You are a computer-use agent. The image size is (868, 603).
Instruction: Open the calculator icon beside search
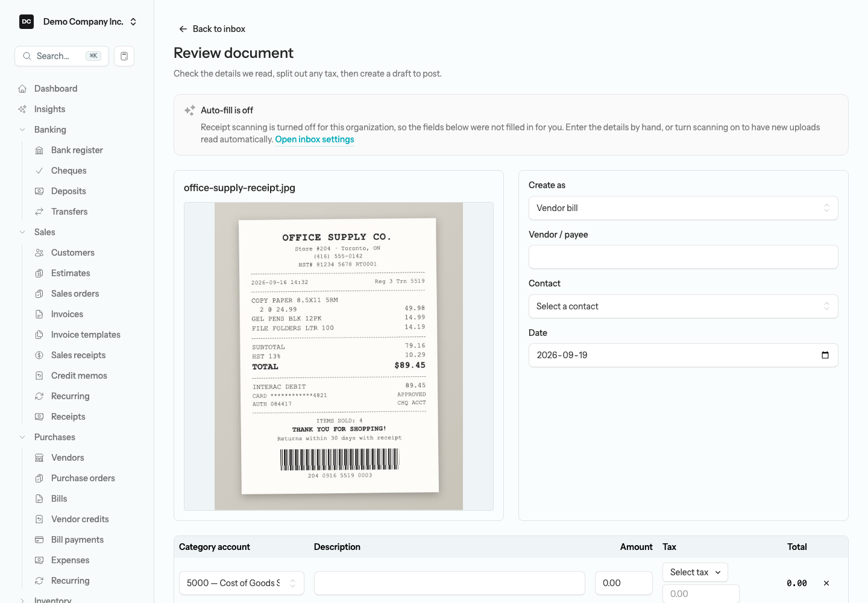(x=124, y=56)
